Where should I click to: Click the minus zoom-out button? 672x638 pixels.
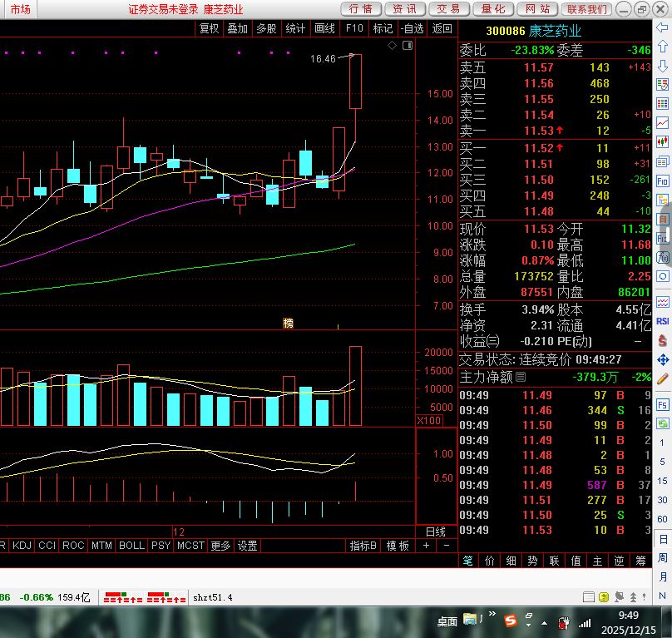click(446, 546)
